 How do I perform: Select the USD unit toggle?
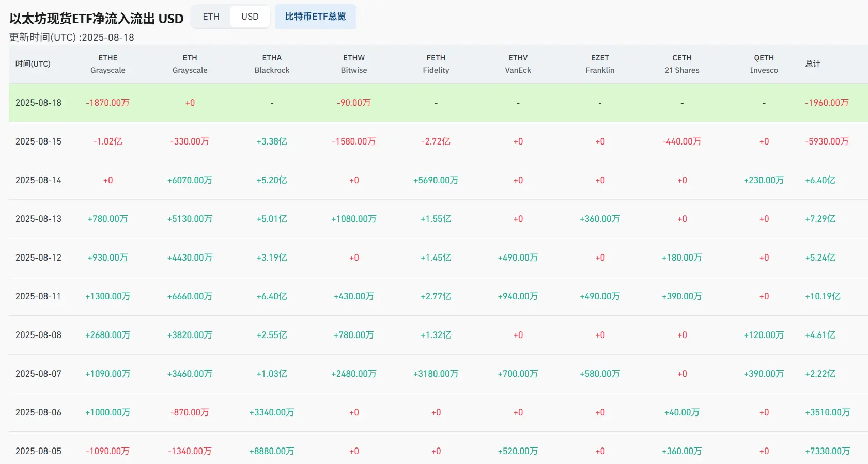[250, 17]
